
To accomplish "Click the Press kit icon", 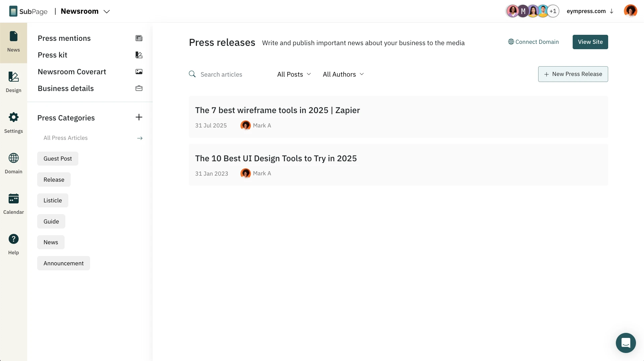I will coord(139,55).
